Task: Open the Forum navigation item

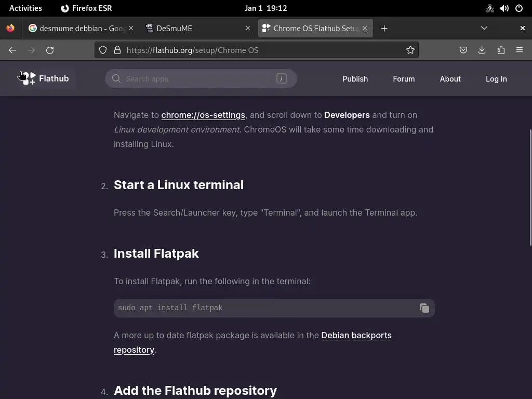Action: click(404, 79)
